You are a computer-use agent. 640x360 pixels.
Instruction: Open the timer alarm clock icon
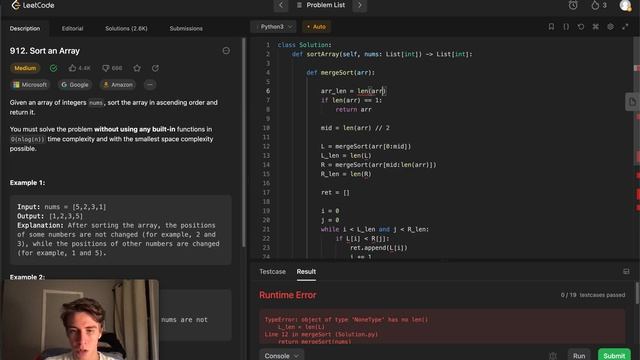point(573,5)
